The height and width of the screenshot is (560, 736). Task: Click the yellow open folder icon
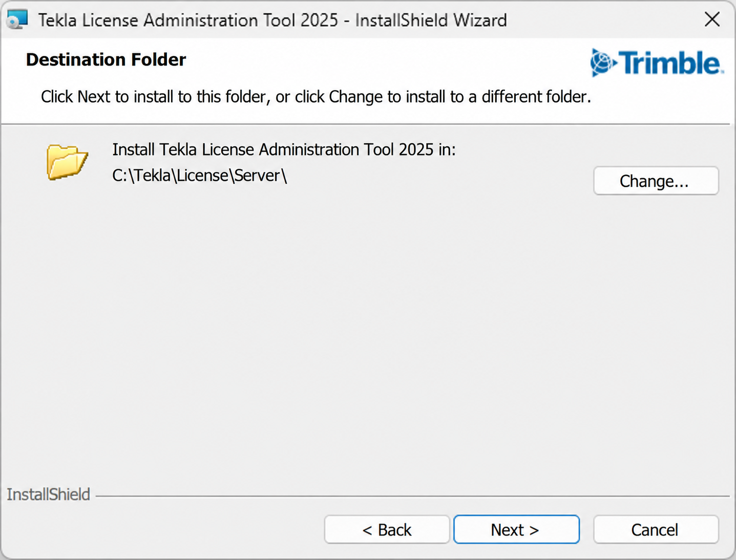pos(67,162)
